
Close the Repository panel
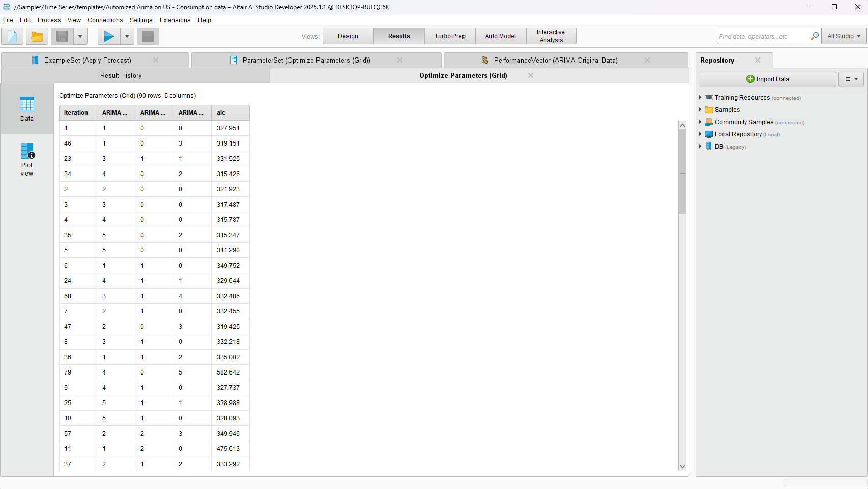758,60
